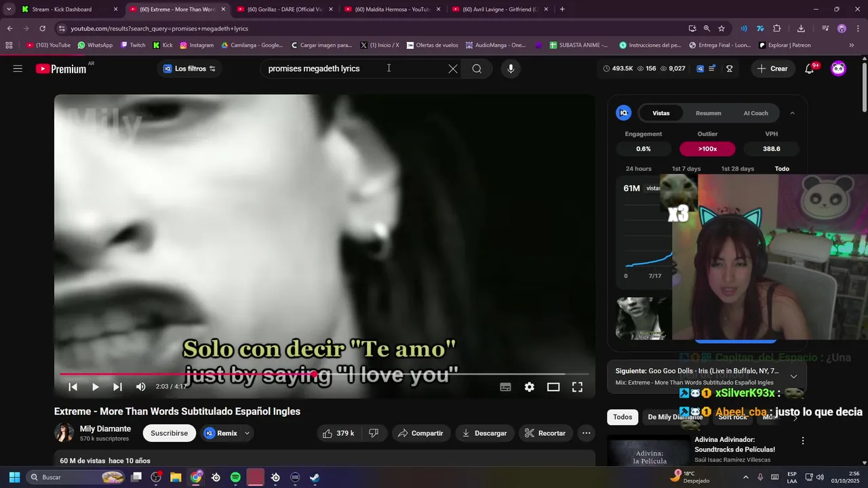Open the Twitch bookmark
The height and width of the screenshot is (488, 868).
(133, 45)
